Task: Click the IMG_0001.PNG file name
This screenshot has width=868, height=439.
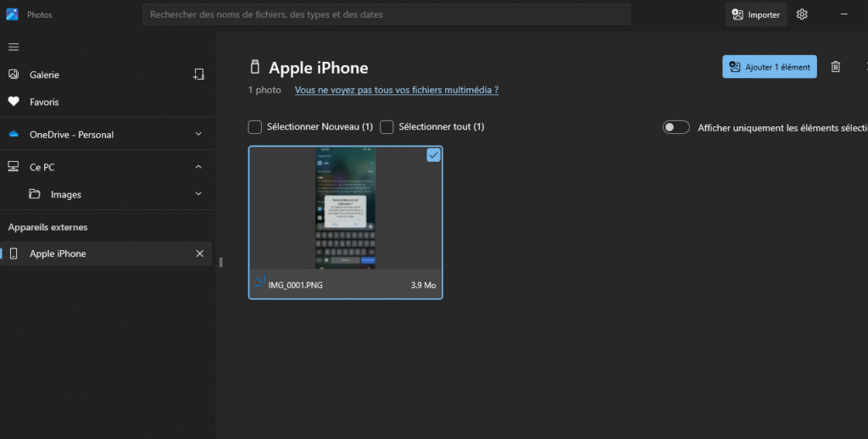Action: 295,285
